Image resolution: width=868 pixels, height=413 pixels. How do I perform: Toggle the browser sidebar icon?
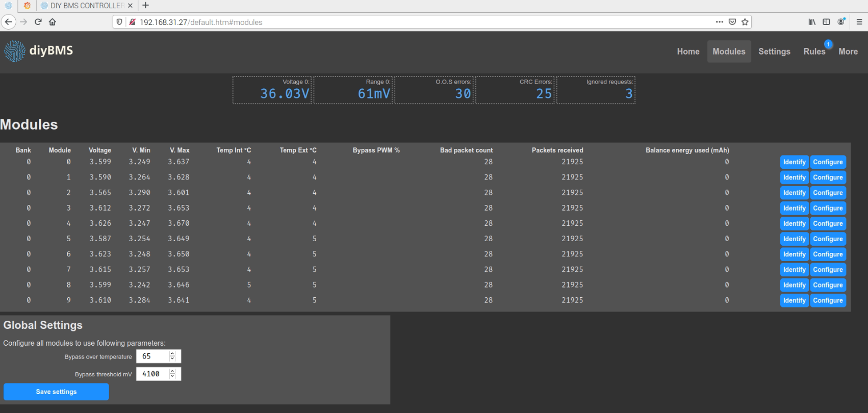[x=827, y=22]
